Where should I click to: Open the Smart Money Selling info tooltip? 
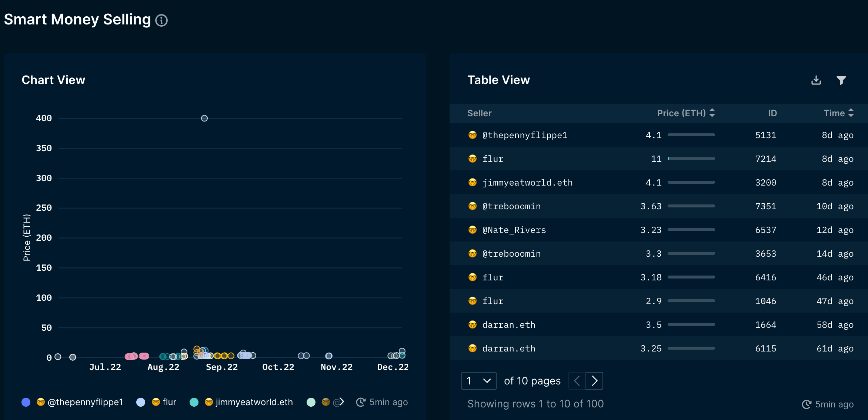[161, 21]
